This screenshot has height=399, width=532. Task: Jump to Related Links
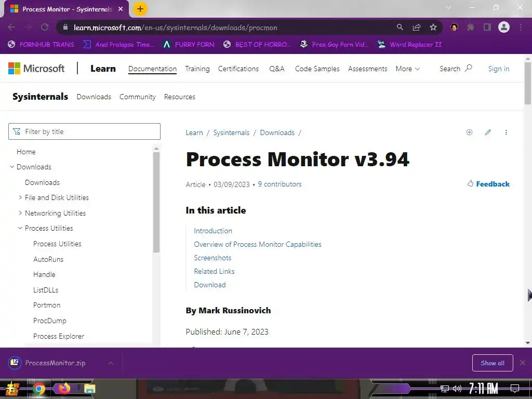click(x=214, y=271)
